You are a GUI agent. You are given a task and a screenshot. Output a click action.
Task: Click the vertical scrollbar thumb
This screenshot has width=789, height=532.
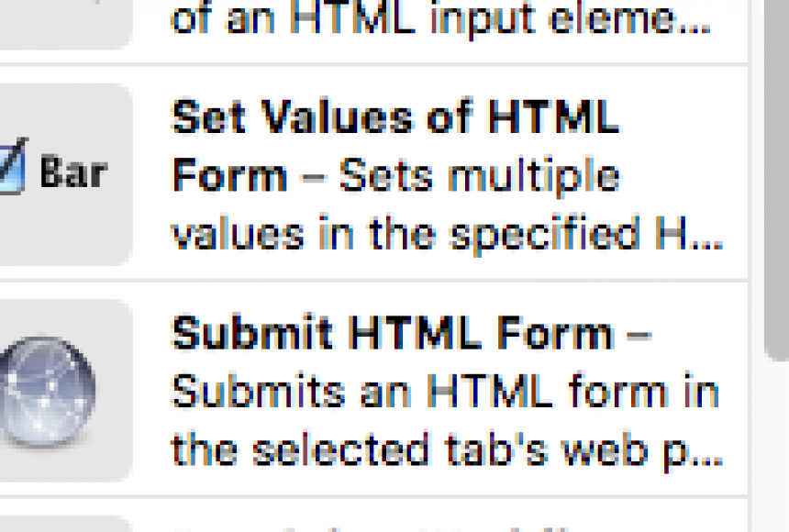click(776, 179)
